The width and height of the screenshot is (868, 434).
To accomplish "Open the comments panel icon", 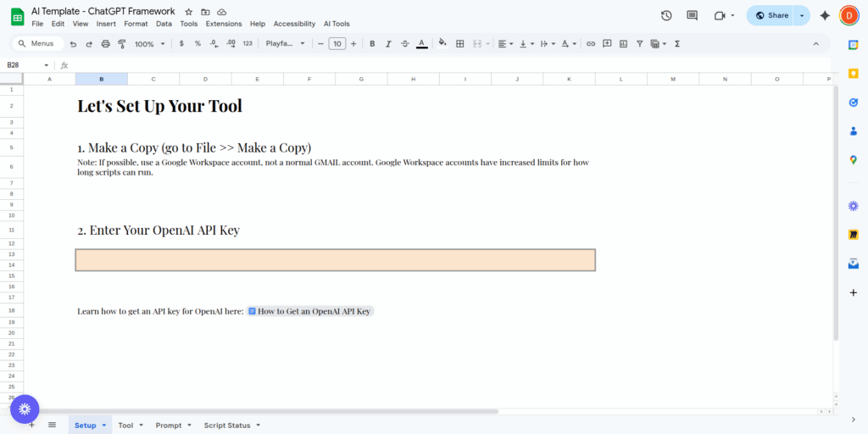I will pyautogui.click(x=692, y=15).
